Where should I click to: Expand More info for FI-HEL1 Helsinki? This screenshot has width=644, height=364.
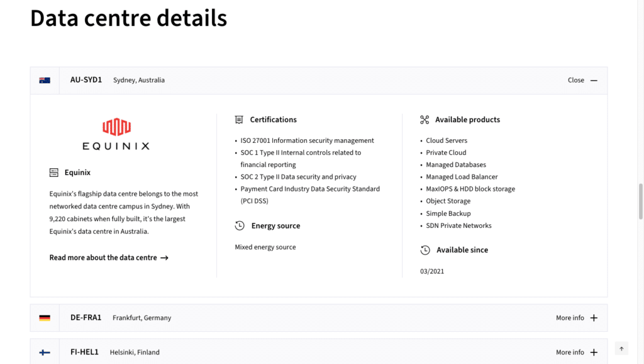(x=577, y=353)
